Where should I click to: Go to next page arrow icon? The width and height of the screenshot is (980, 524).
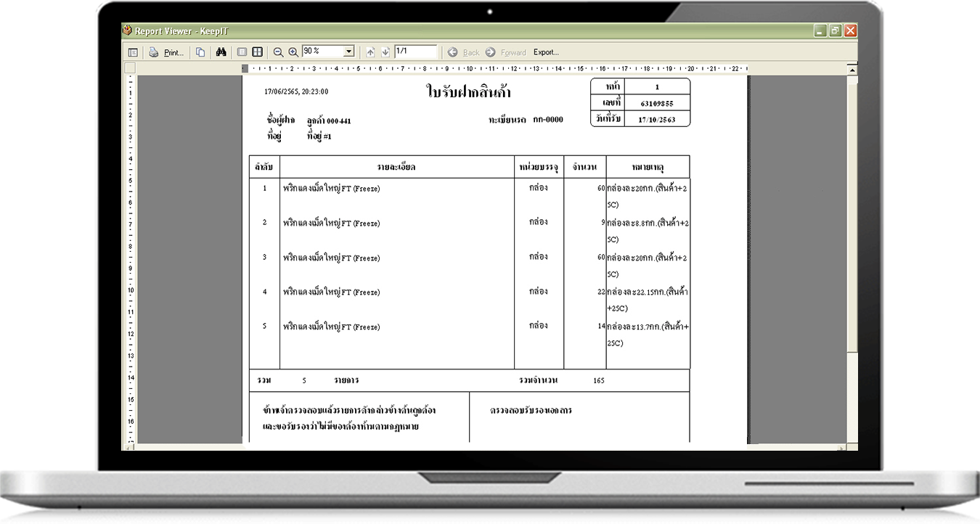click(385, 52)
